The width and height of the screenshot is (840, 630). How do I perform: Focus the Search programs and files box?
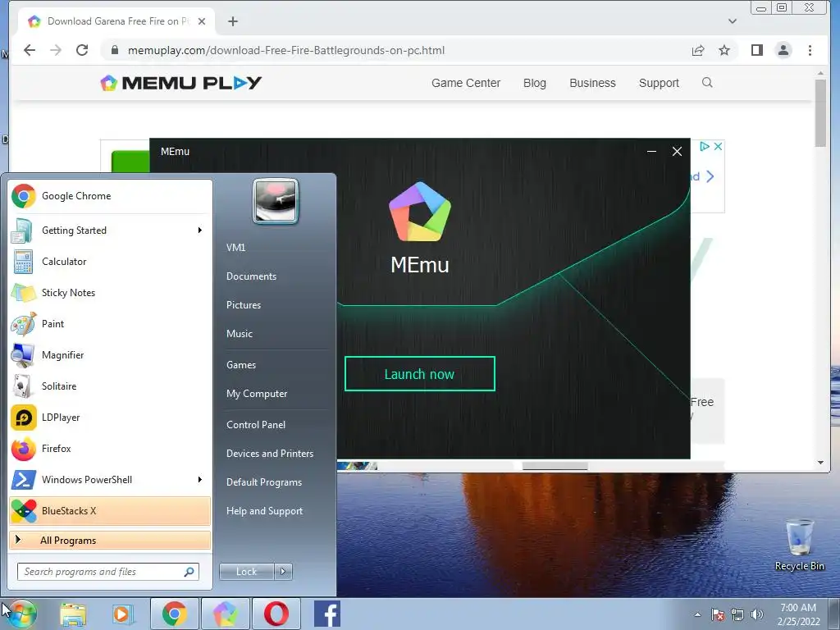pyautogui.click(x=107, y=572)
